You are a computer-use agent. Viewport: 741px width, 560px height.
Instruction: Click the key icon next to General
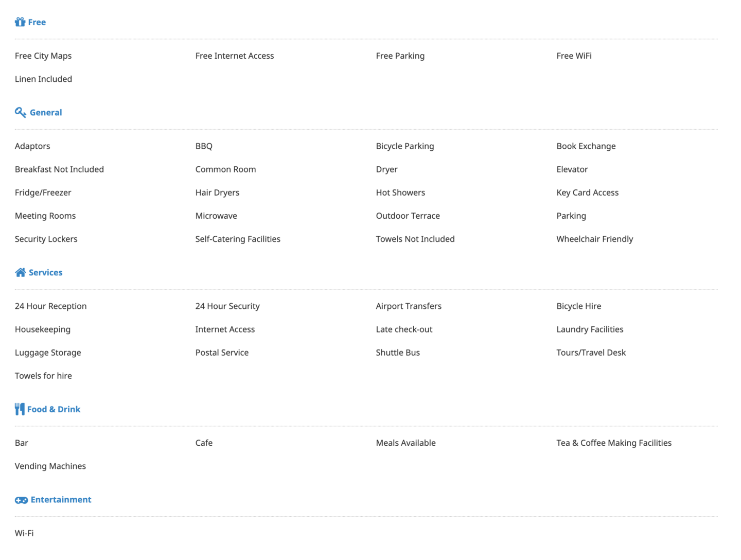[x=21, y=112]
